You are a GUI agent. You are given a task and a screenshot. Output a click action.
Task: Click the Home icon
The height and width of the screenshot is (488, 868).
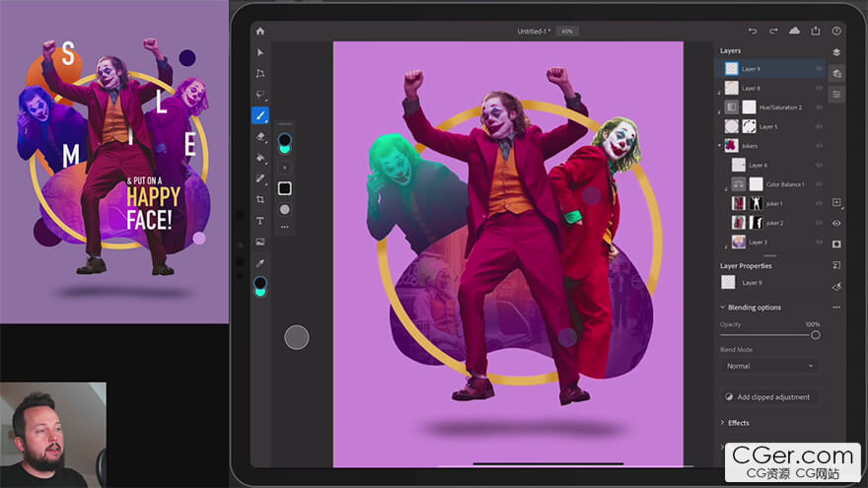click(x=260, y=31)
